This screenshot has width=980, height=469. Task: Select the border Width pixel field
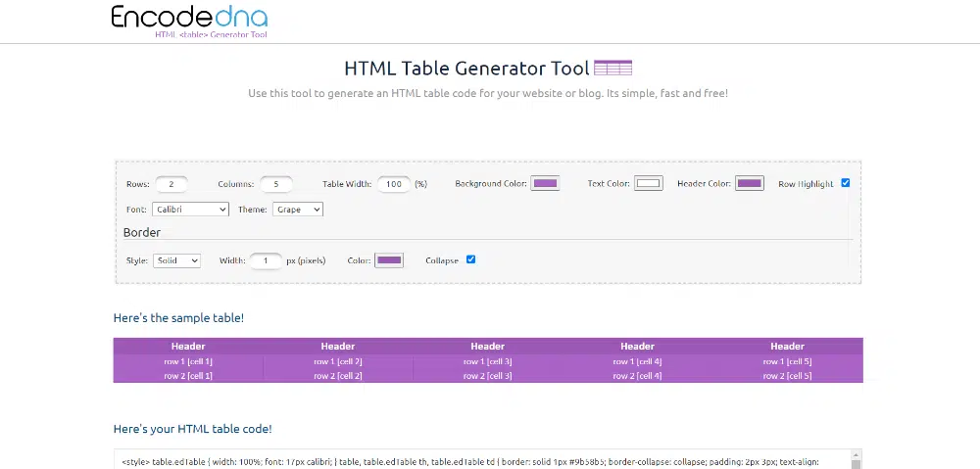(x=266, y=260)
